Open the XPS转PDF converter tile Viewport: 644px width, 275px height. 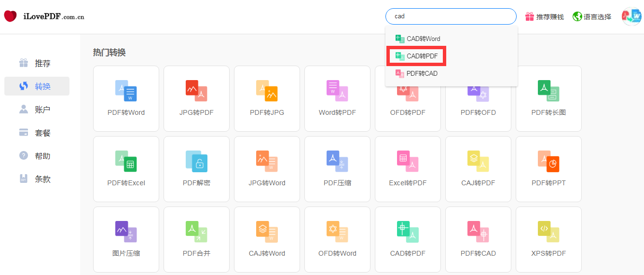pos(548,239)
